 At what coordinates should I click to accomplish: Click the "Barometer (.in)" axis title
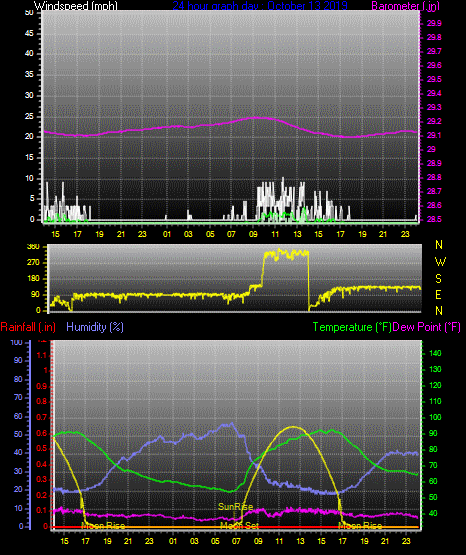click(405, 6)
